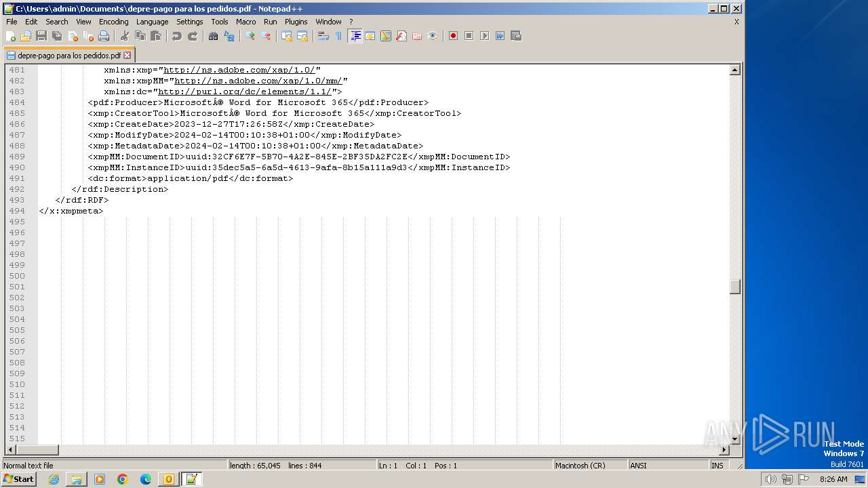Image resolution: width=868 pixels, height=488 pixels.
Task: Open the Macro menu
Action: [246, 22]
